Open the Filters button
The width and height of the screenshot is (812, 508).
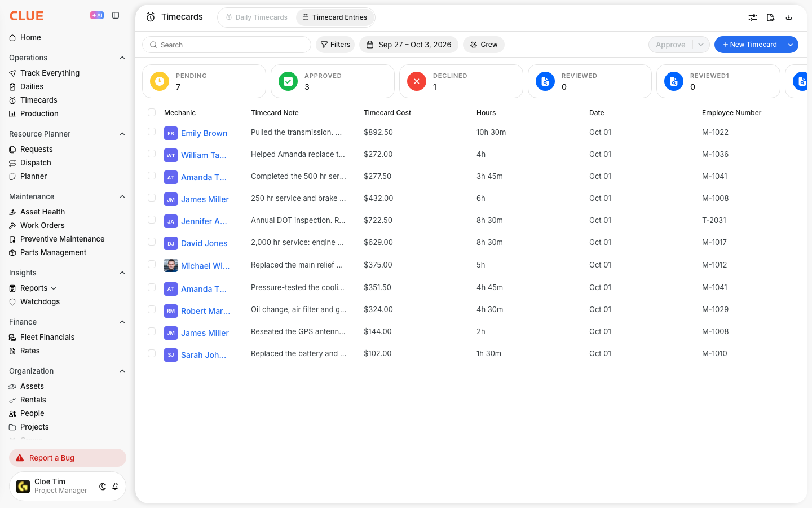336,45
